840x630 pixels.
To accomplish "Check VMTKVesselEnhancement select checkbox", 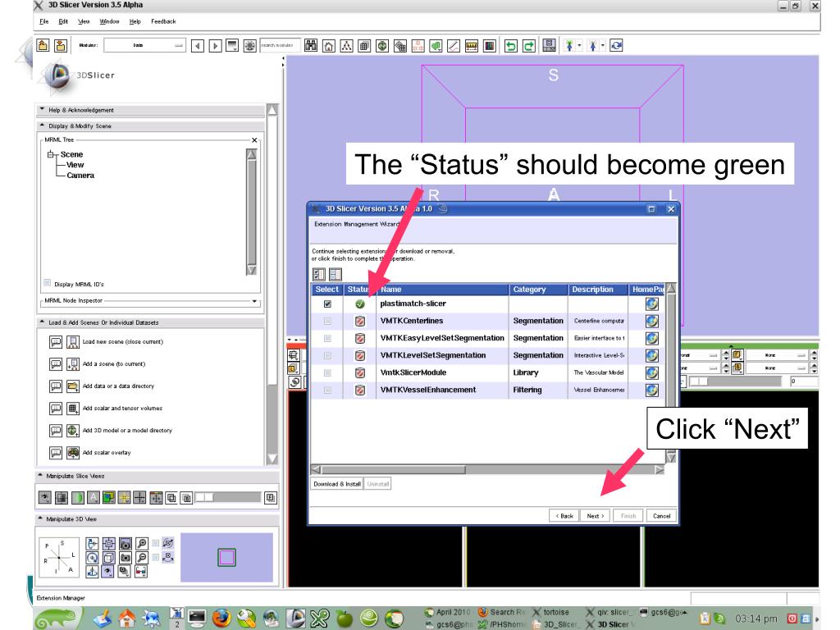I will [x=327, y=390].
